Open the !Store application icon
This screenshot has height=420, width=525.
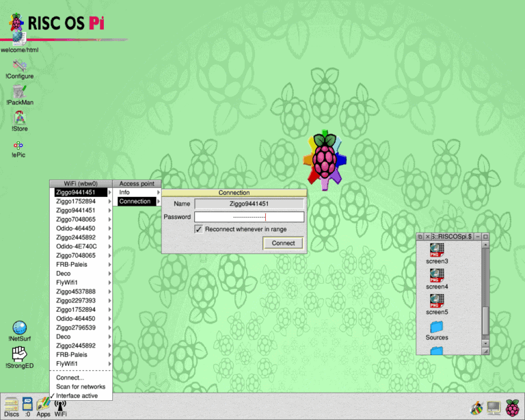click(19, 121)
